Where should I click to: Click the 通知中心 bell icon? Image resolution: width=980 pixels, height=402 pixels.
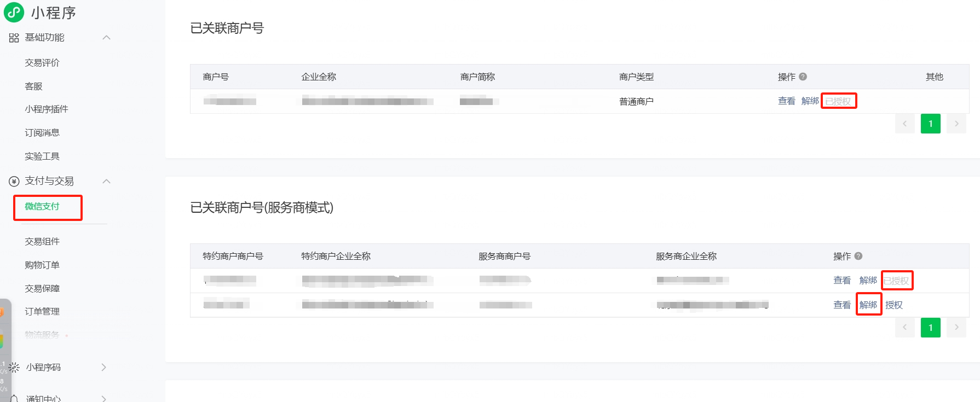point(14,398)
